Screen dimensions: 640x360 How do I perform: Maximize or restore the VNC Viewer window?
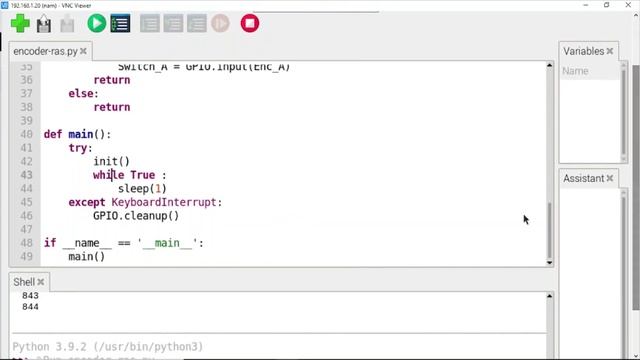[607, 5]
